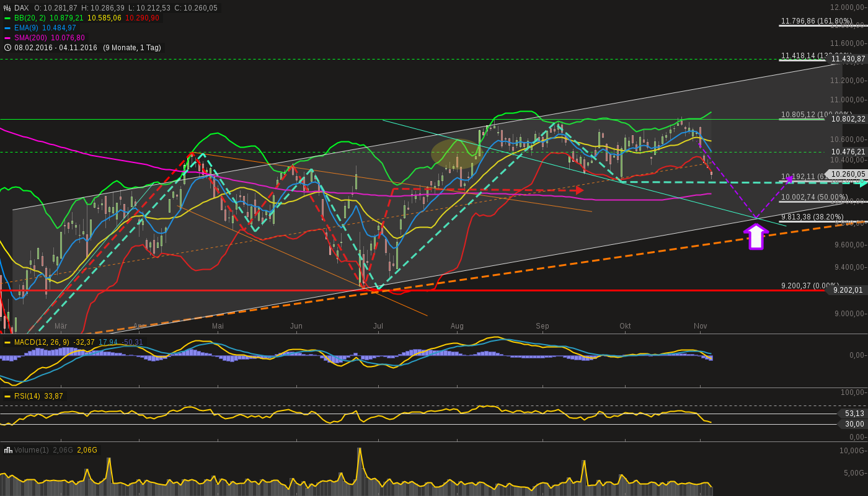Viewport: 868px width, 496px height.
Task: Open the MACD(12, 26, 9) indicator label
Action: click(x=42, y=342)
